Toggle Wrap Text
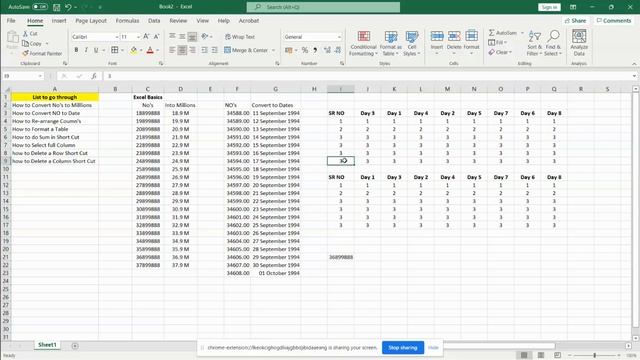The image size is (640, 360). [x=240, y=37]
